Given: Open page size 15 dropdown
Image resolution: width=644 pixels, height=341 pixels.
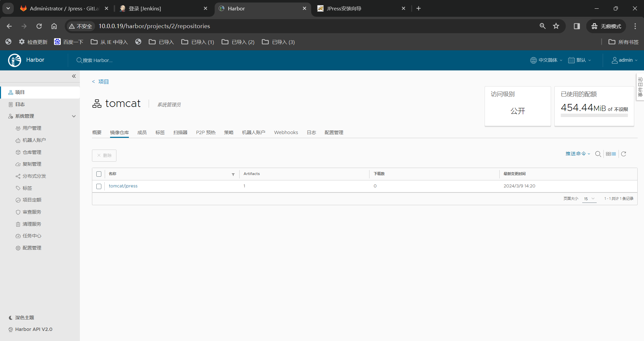Looking at the screenshot, I should 589,199.
